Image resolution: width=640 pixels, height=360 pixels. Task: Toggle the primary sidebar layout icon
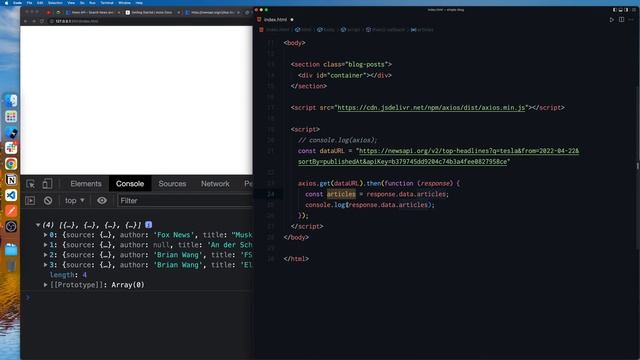tap(615, 10)
